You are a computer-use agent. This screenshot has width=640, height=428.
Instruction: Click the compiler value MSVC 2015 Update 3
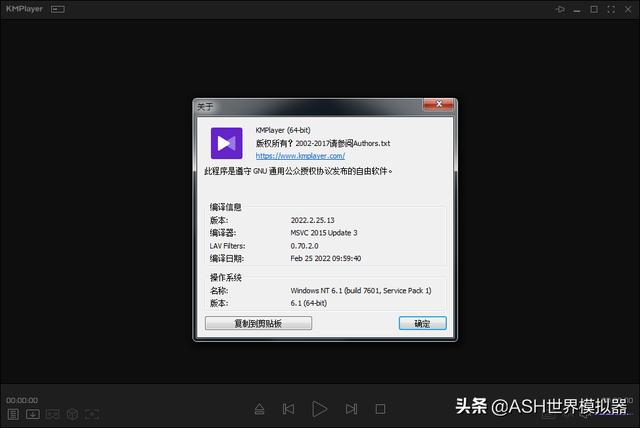pyautogui.click(x=324, y=233)
